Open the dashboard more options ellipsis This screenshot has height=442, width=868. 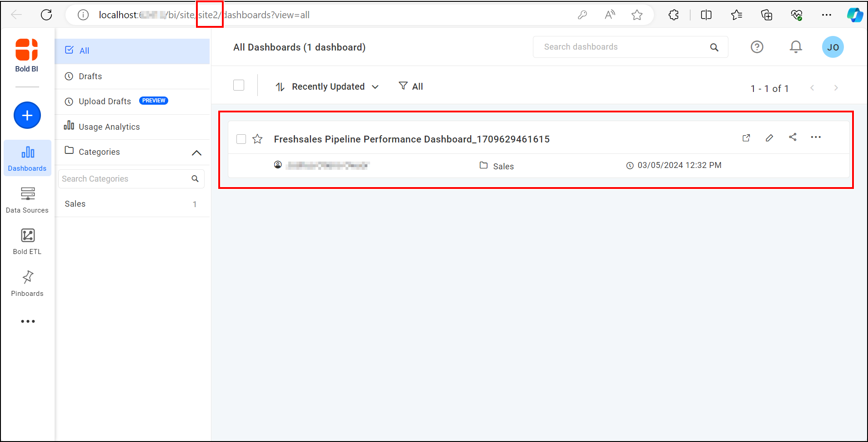tap(816, 137)
